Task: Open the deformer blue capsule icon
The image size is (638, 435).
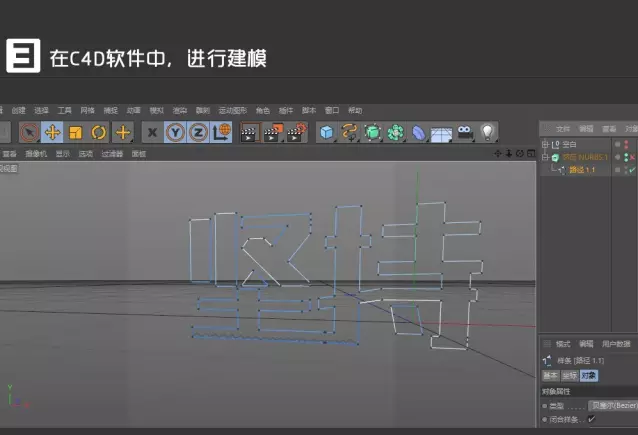Action: tap(418, 133)
